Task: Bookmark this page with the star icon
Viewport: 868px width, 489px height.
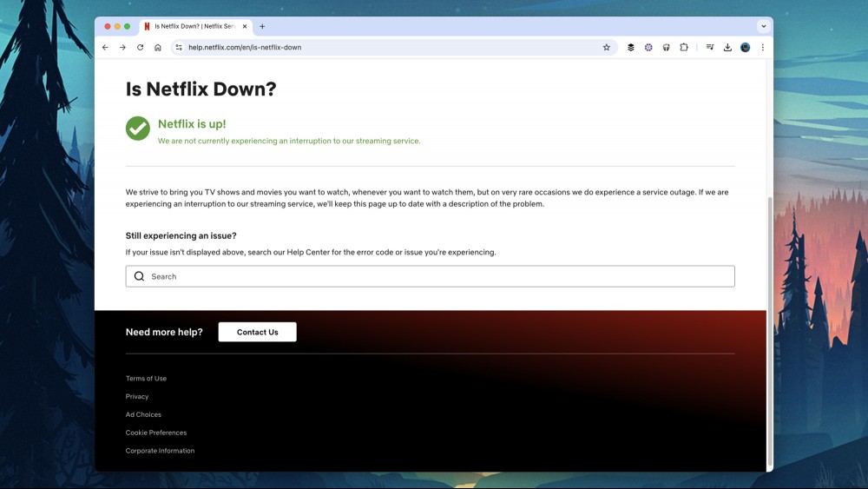Action: pos(607,48)
